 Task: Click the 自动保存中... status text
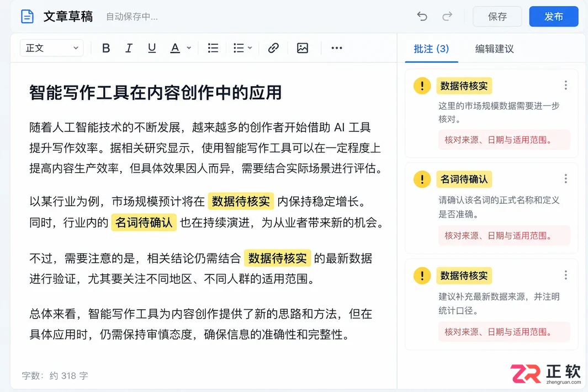[x=131, y=17]
